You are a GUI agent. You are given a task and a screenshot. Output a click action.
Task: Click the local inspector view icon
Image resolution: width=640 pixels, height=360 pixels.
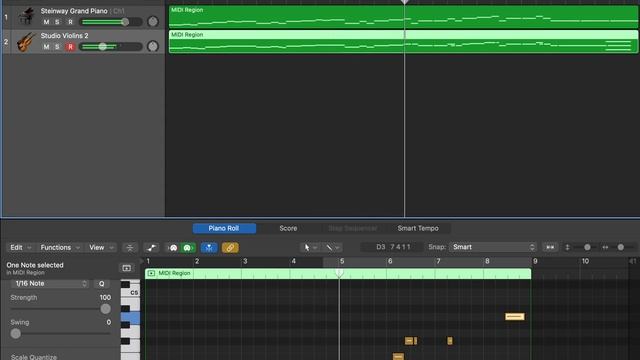(127, 268)
